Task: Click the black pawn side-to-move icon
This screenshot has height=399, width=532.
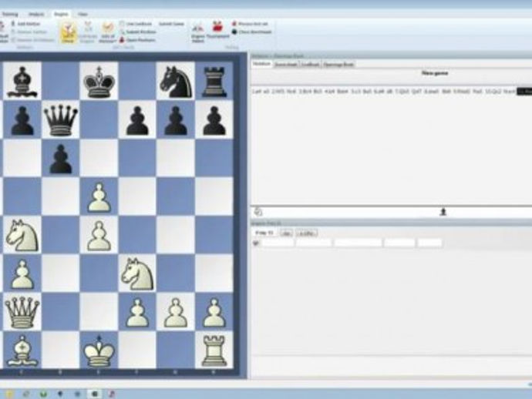Action: tap(443, 212)
